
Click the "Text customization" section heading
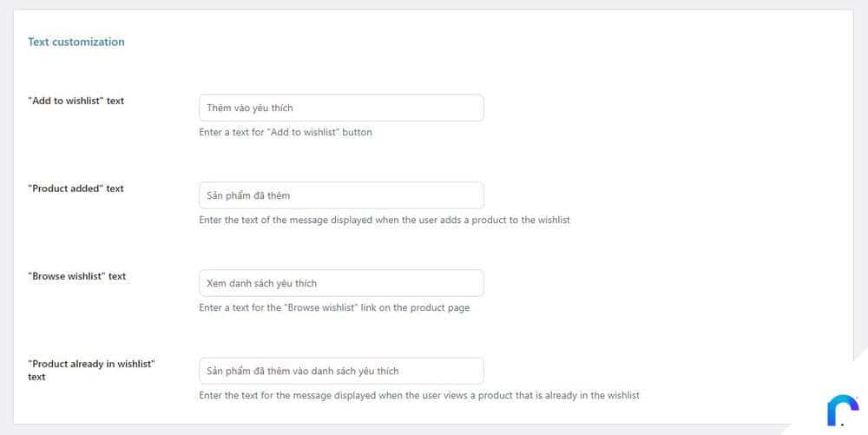point(76,42)
